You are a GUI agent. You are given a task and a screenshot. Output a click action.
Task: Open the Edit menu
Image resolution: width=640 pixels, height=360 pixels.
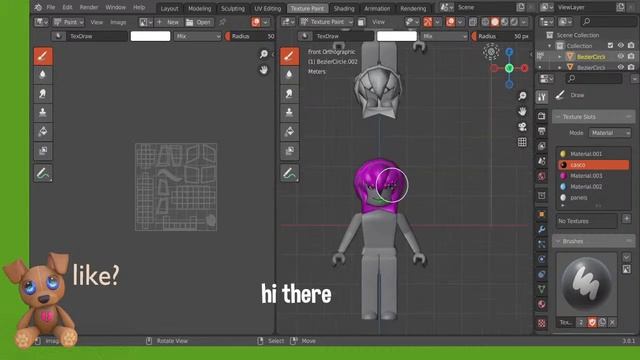(x=67, y=7)
